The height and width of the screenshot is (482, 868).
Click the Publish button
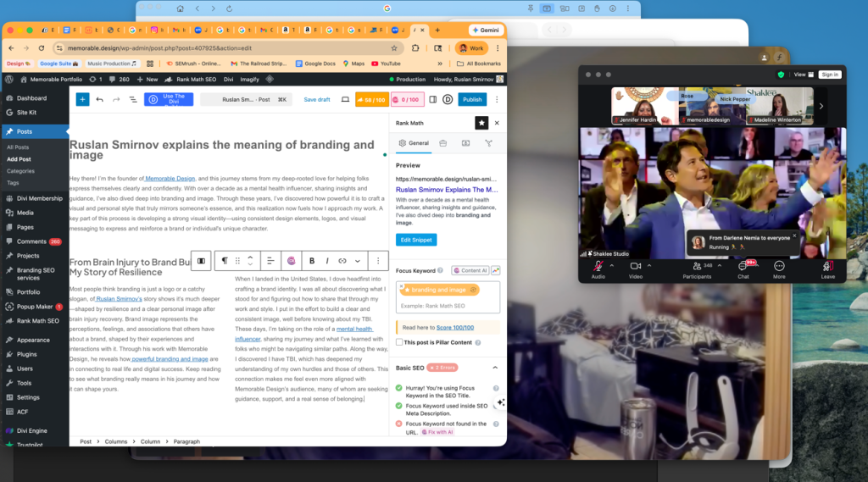471,99
